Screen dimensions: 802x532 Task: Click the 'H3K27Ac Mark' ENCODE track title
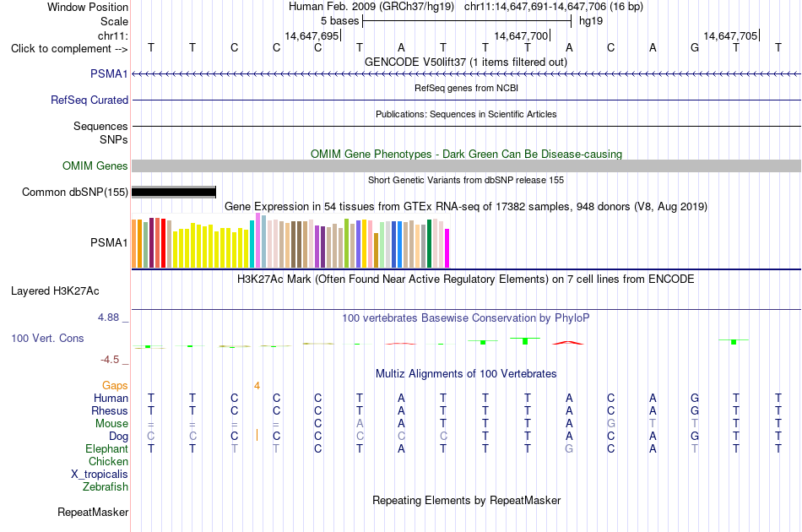click(466, 280)
